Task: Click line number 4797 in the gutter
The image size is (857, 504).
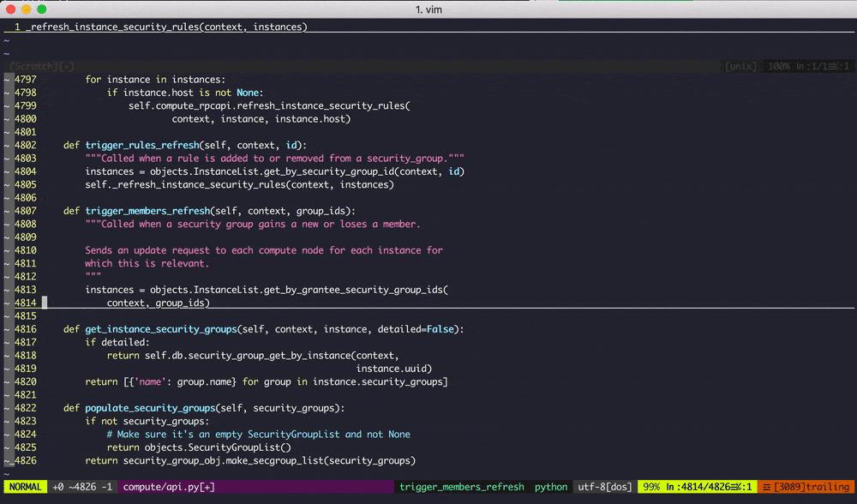Action: [x=26, y=79]
